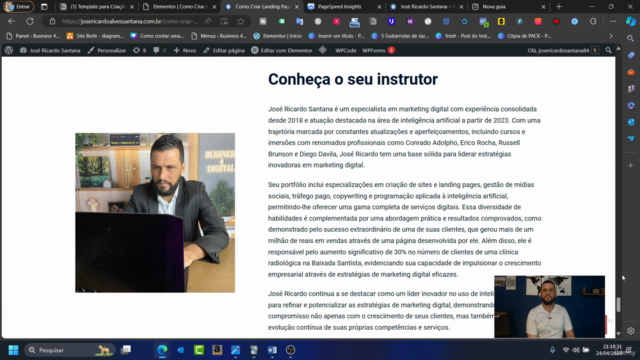The height and width of the screenshot is (360, 640).
Task: Click the page vertical scrollbar thumb
Action: coord(618,304)
